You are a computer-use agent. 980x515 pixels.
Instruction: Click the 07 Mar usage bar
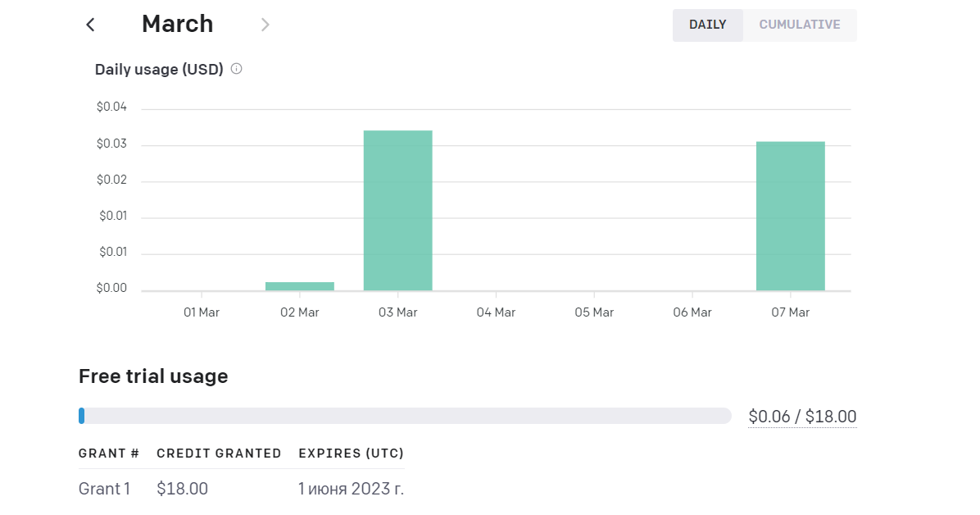coord(790,216)
